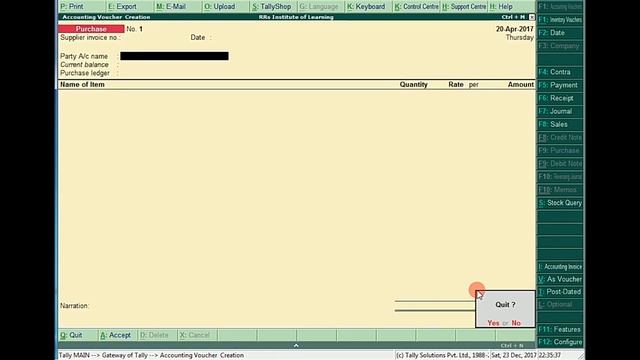Open F11: Features

[x=560, y=329]
